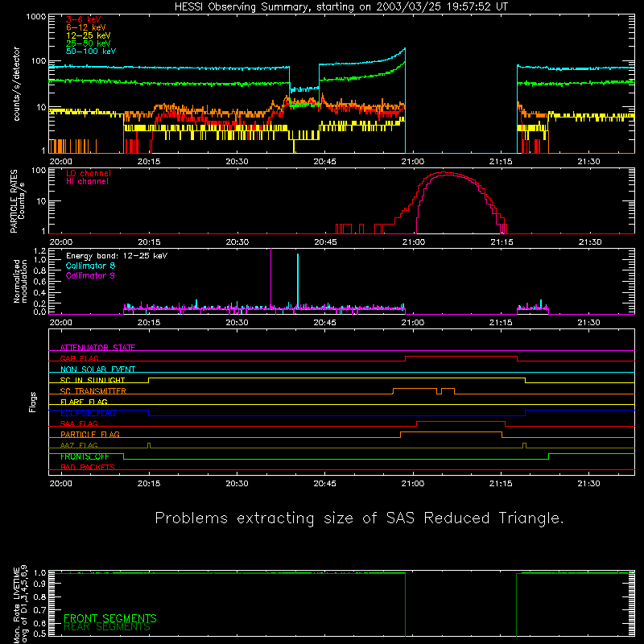Select the yellow 12-25 keV legend label in the counts panel
Screen dimensions: 644x644
pyautogui.click(x=88, y=35)
